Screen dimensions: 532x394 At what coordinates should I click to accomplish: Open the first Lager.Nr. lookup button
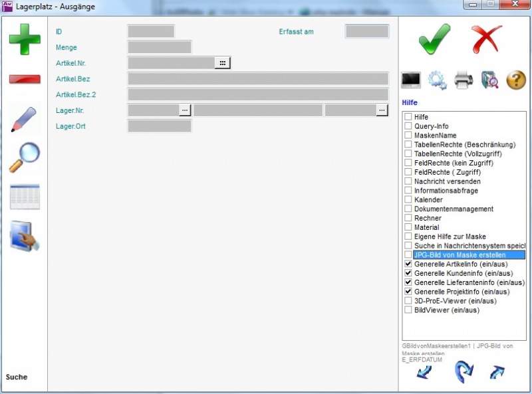point(185,110)
